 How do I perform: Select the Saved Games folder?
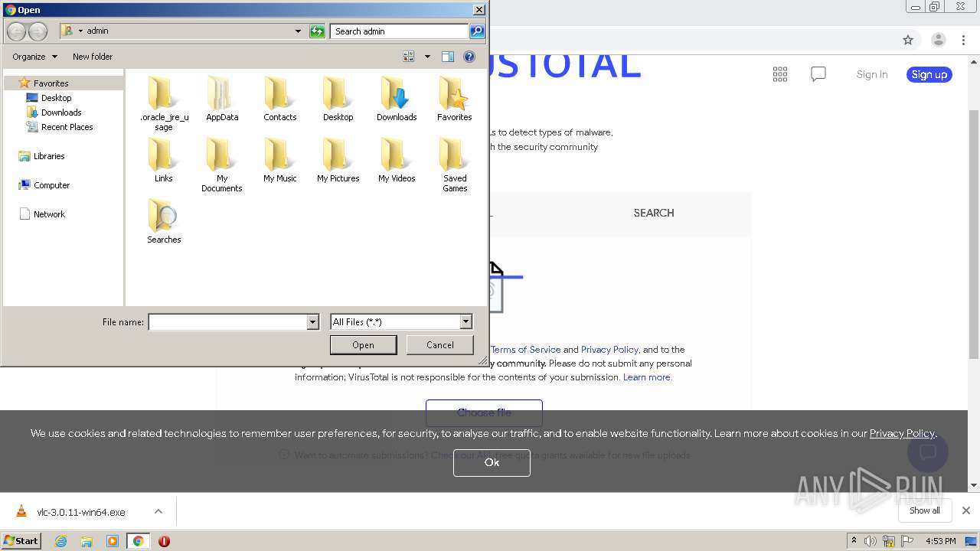[x=455, y=164]
